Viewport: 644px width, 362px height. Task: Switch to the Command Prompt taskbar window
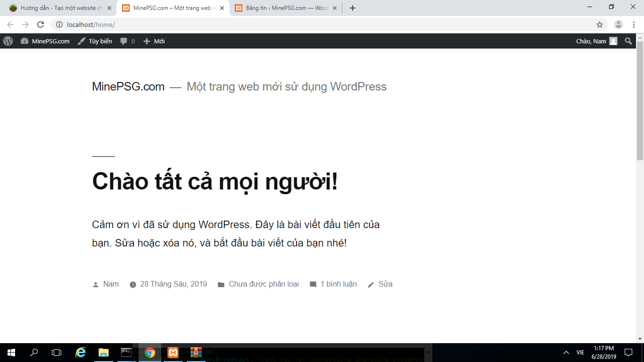(x=126, y=352)
